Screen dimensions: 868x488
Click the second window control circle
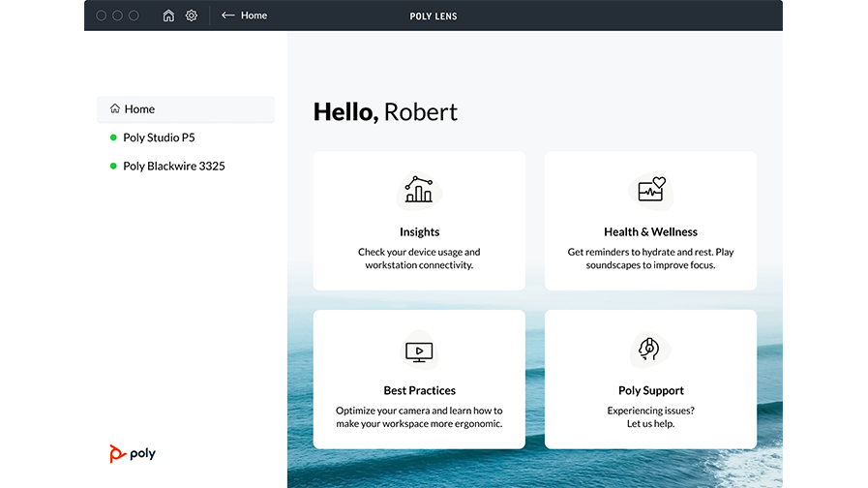coord(117,15)
